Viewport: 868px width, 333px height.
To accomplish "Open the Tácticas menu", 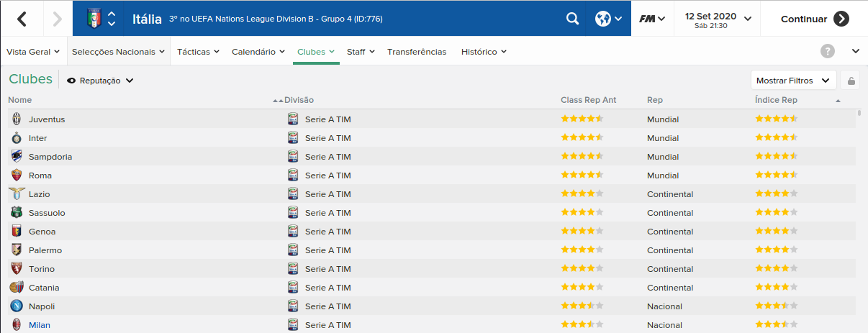I will tap(198, 52).
